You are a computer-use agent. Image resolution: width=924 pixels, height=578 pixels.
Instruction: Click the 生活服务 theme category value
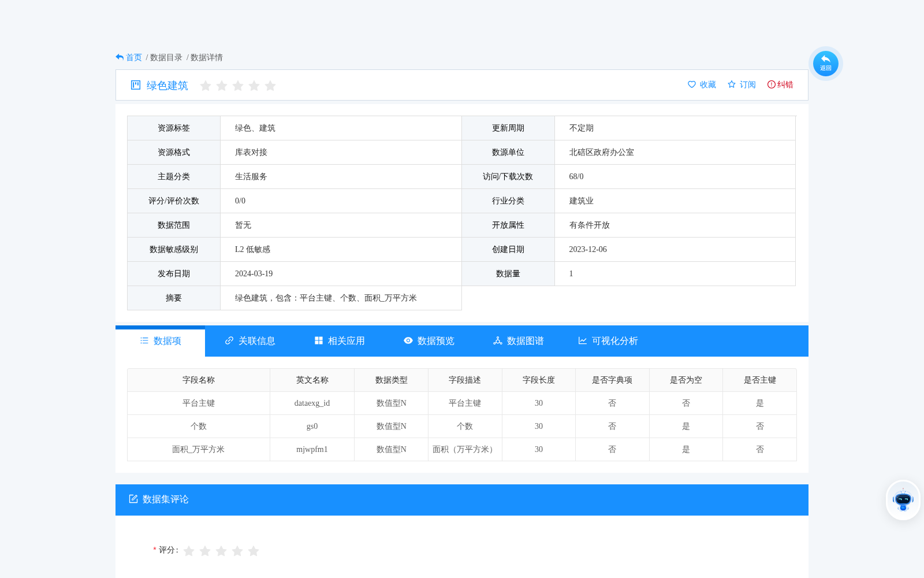click(251, 177)
